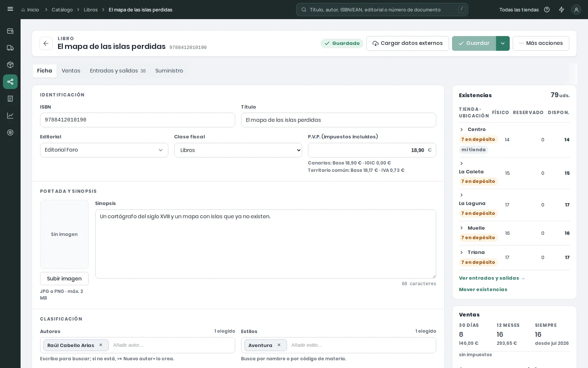This screenshot has width=588, height=368.
Task: Expand the La Caleta store row
Action: 462,163
